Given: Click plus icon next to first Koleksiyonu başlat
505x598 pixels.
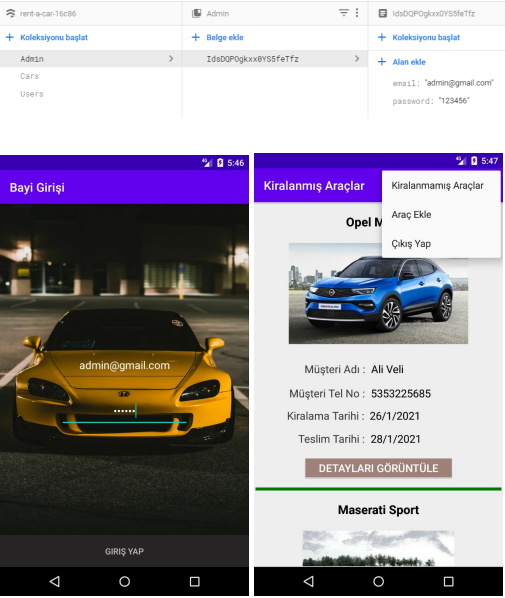Looking at the screenshot, I should tap(10, 37).
